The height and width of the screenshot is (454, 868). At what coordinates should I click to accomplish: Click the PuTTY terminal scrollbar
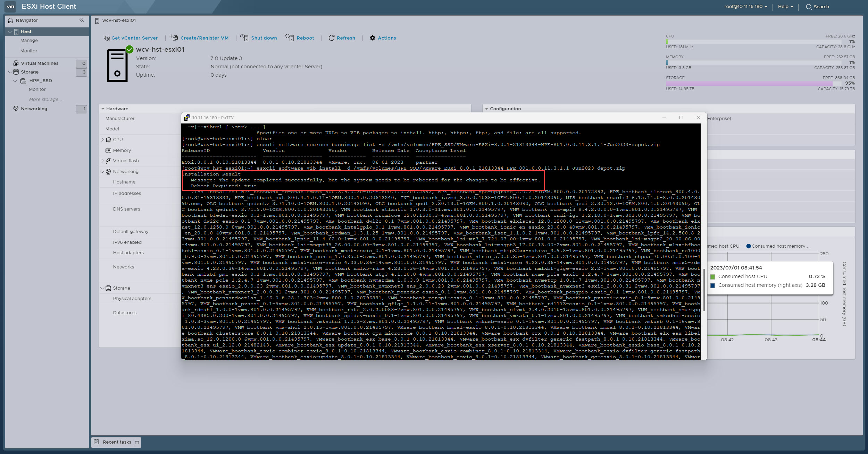tap(704, 290)
